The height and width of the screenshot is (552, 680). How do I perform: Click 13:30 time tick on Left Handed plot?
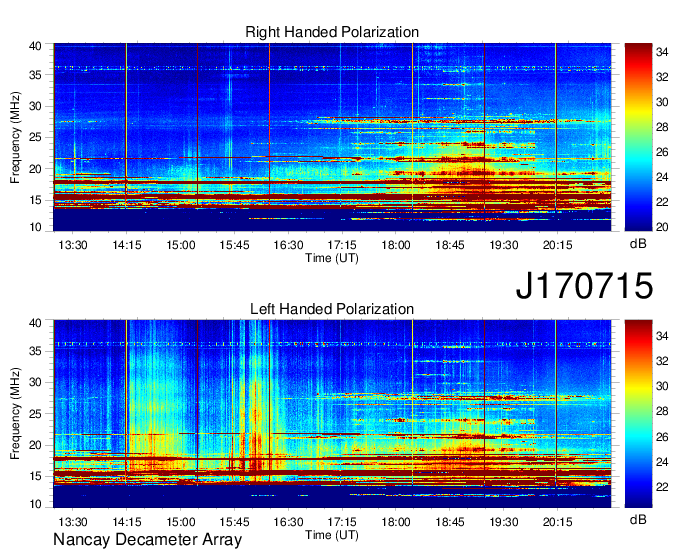tap(73, 522)
